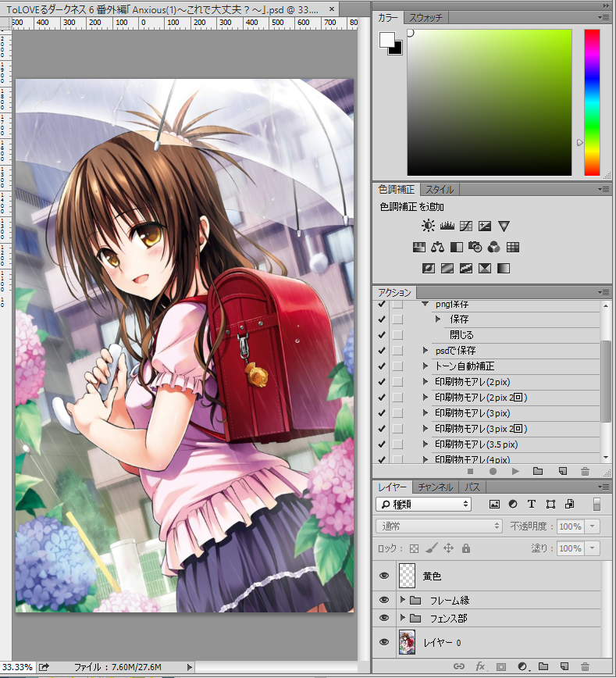Add a Gradient Map adjustment

tap(504, 269)
